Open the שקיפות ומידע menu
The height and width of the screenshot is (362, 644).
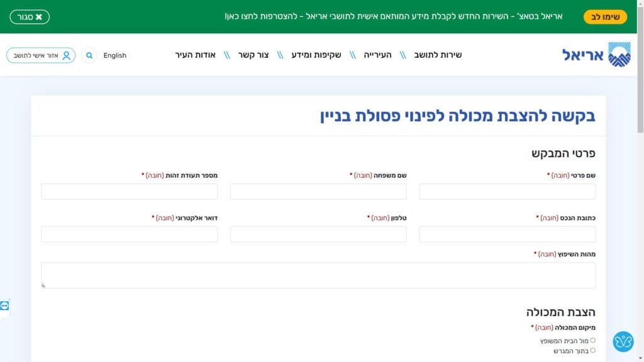point(316,55)
